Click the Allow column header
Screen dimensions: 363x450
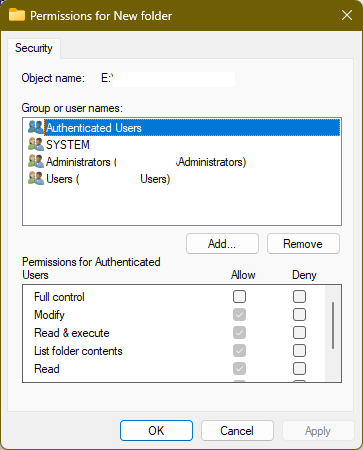pos(243,275)
